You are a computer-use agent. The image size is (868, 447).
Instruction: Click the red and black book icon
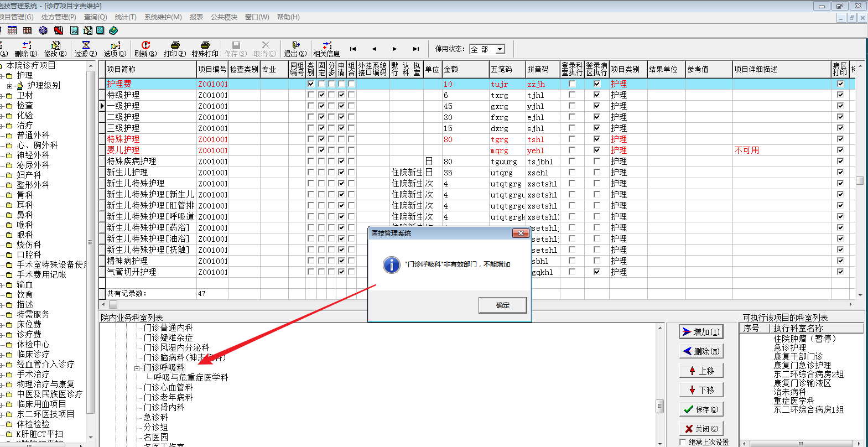58,30
